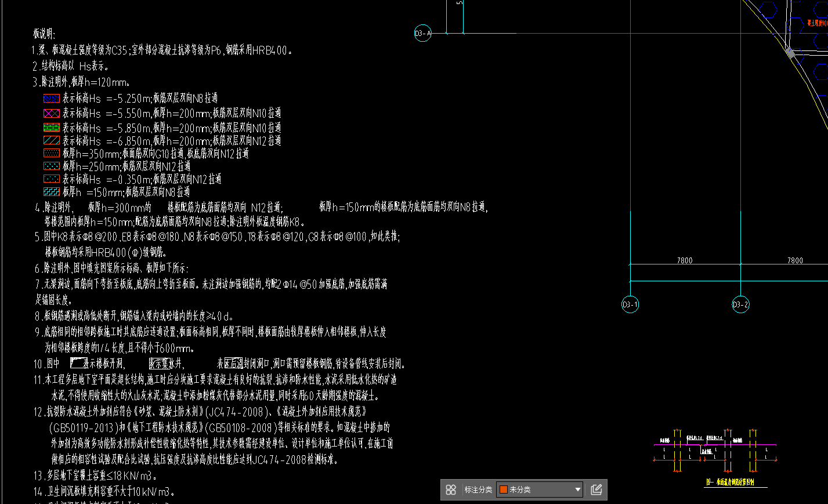Click note 2 结构标高以Hs表示
828x504 pixels.
pyautogui.click(x=70, y=66)
